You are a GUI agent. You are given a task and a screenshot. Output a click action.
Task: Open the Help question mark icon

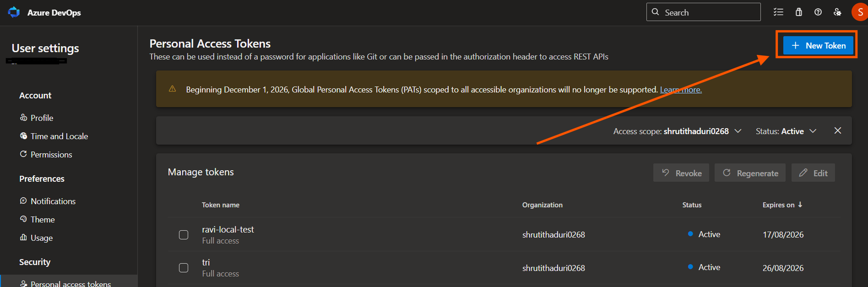point(818,12)
